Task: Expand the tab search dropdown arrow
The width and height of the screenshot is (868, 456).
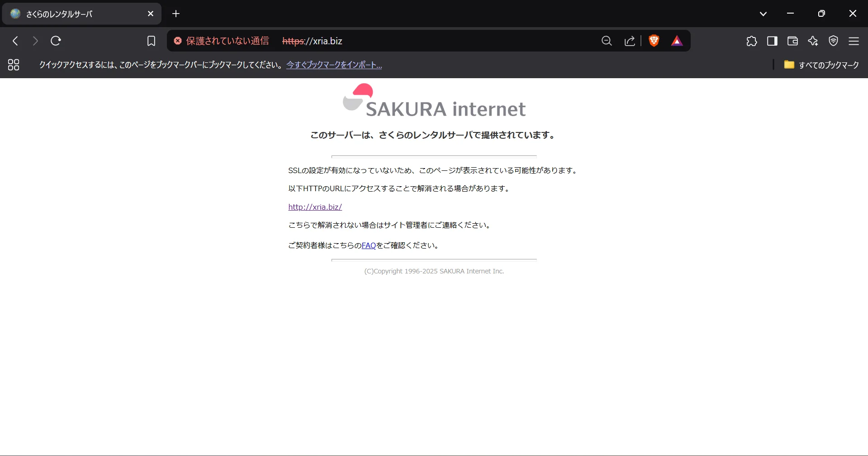Action: [x=763, y=14]
